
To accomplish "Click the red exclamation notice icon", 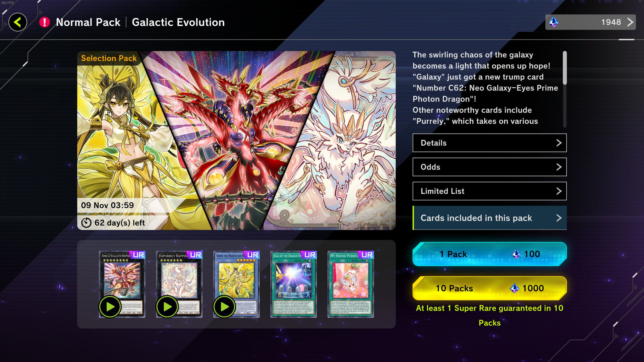I will [45, 22].
